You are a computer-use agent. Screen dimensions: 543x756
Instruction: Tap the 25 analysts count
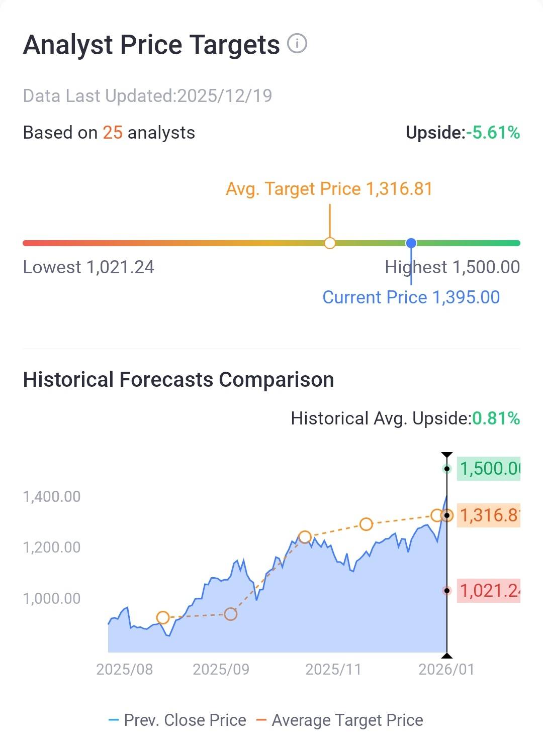pyautogui.click(x=113, y=133)
